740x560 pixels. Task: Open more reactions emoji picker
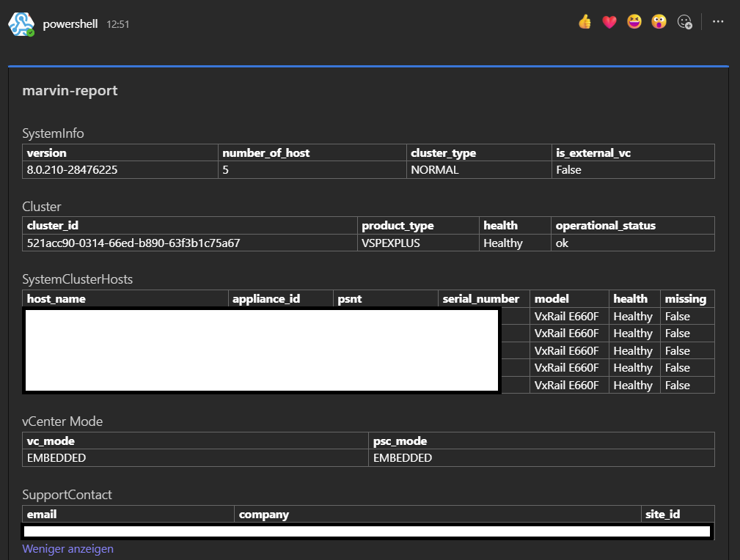coord(684,22)
